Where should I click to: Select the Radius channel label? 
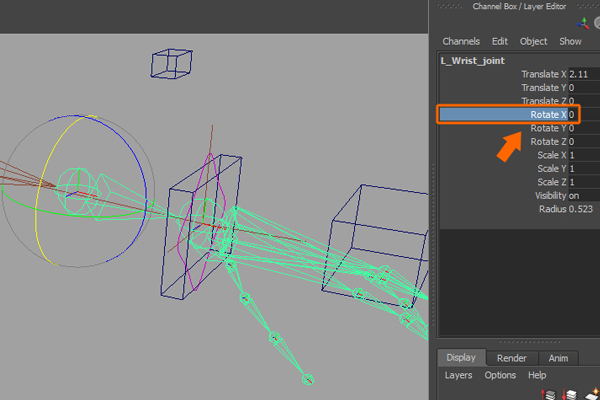coord(553,209)
